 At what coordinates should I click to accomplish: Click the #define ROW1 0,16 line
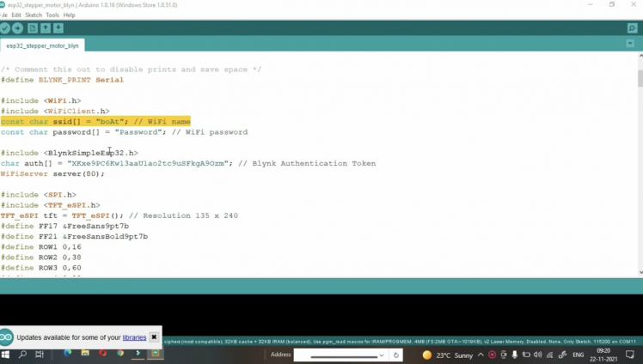click(x=41, y=247)
